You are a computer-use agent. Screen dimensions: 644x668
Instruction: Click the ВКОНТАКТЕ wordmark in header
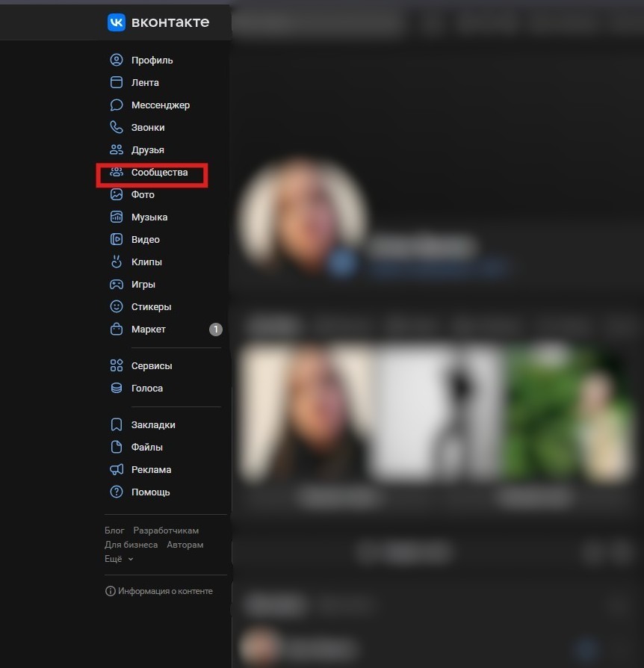coord(170,22)
